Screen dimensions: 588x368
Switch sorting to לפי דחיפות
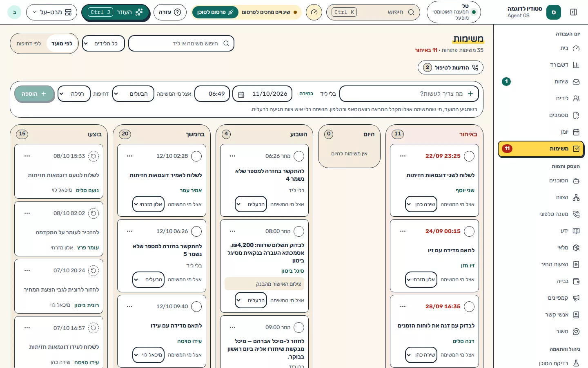tap(29, 44)
